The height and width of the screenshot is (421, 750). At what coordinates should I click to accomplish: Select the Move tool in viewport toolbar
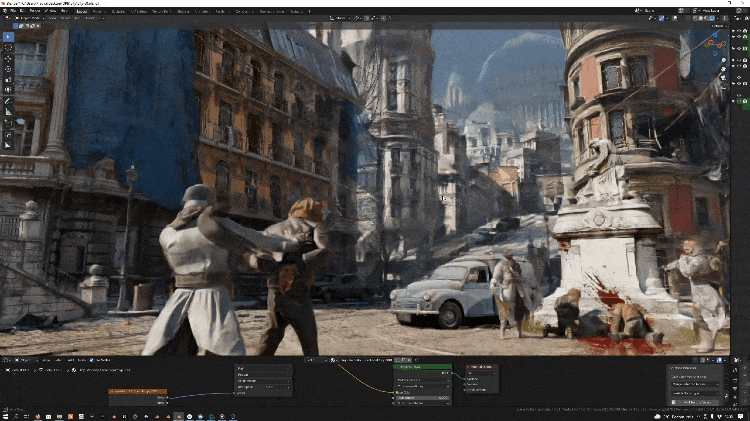click(8, 59)
